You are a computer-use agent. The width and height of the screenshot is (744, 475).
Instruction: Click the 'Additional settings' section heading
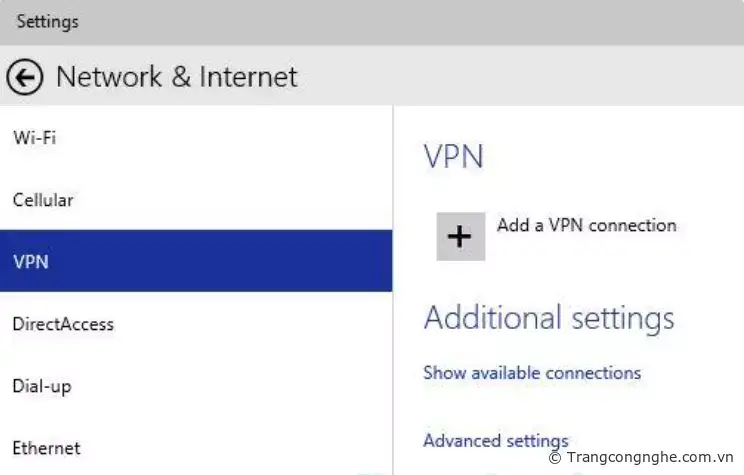tap(549, 319)
